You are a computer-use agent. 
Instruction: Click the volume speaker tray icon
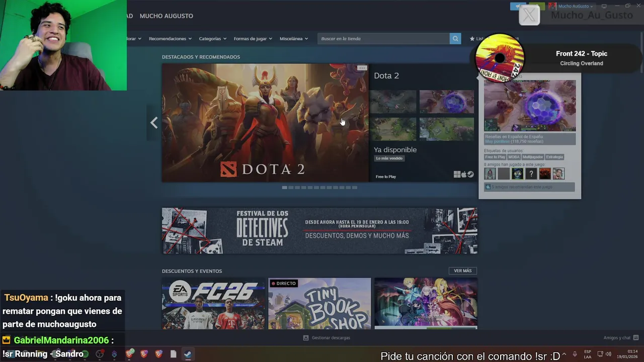point(608,354)
